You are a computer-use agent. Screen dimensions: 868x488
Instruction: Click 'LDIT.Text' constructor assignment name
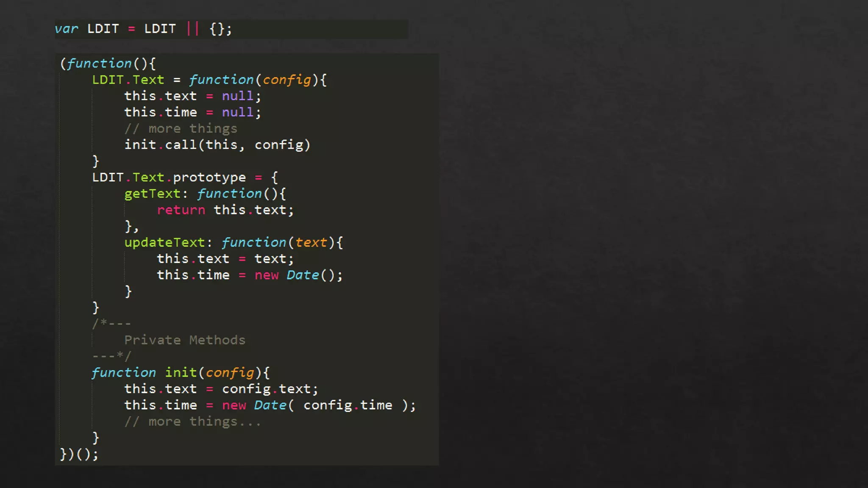click(128, 80)
